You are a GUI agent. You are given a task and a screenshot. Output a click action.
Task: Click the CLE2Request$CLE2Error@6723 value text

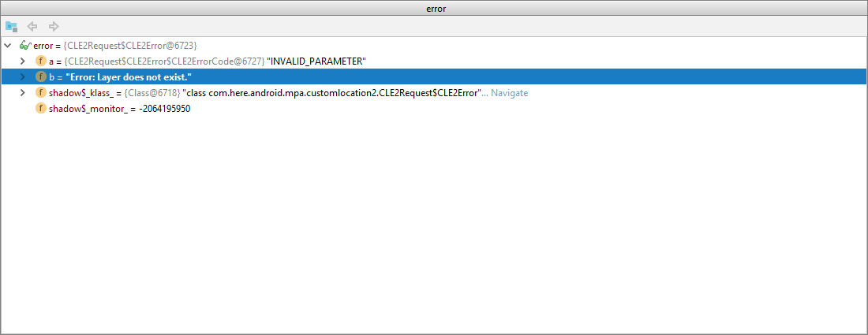click(130, 46)
